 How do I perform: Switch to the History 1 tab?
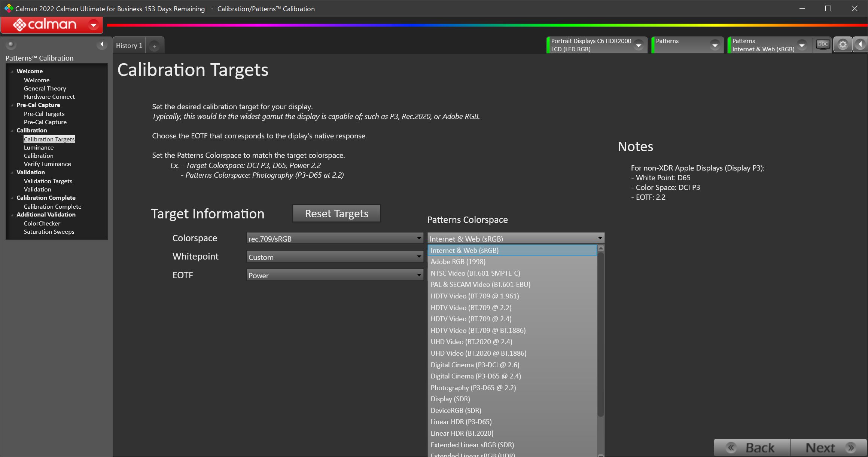(129, 46)
